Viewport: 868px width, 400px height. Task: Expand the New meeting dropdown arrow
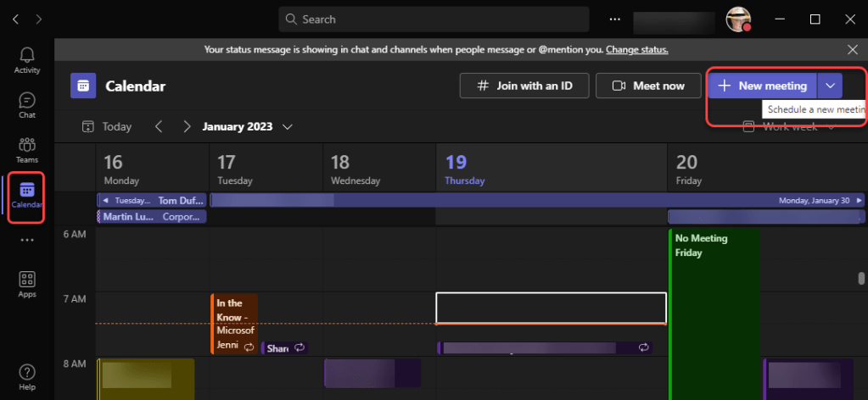point(831,86)
